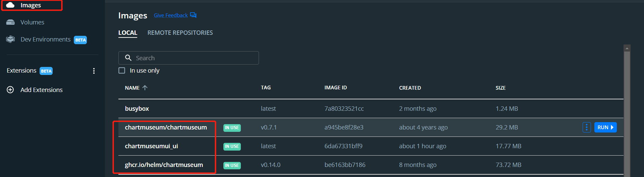Click the search magnifier icon
The image size is (644, 177).
pyautogui.click(x=128, y=58)
